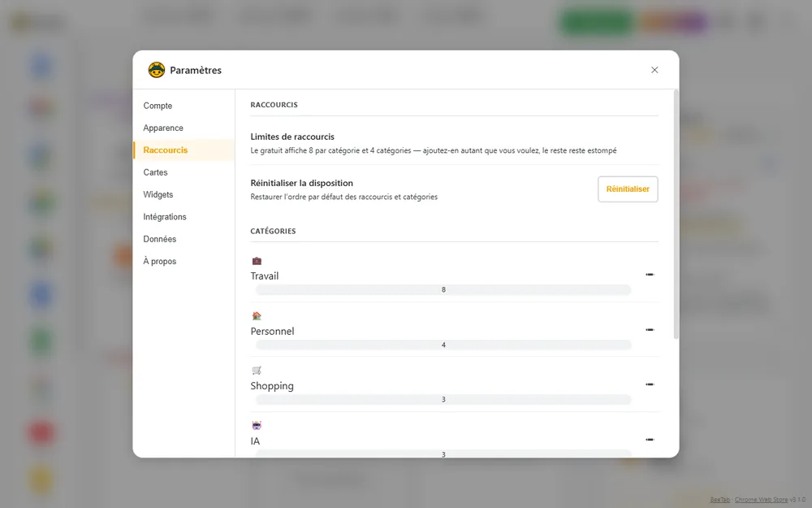812x508 pixels.
Task: Open the Chrome Web Store footer link
Action: pos(762,500)
